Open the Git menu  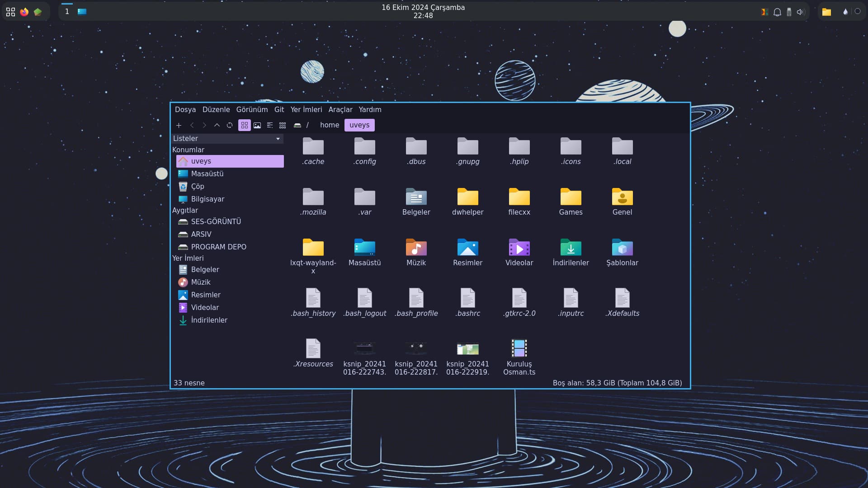click(x=279, y=110)
